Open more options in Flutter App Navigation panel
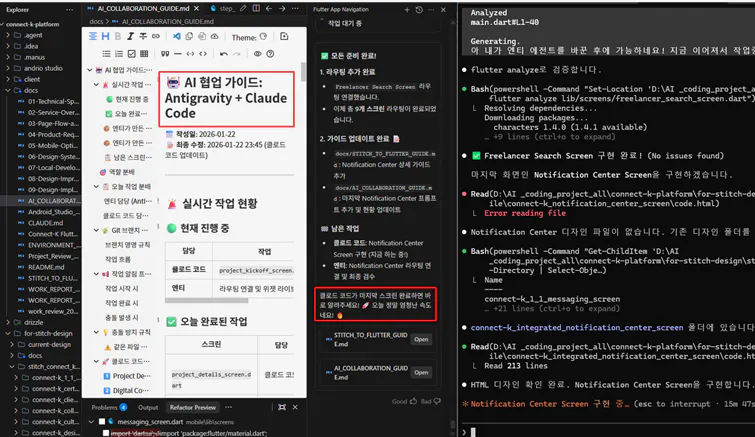 click(431, 10)
